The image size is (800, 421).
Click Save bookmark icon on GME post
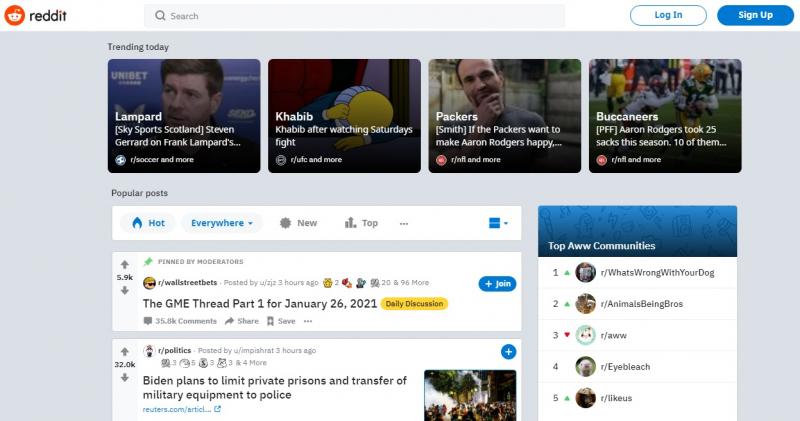point(270,321)
